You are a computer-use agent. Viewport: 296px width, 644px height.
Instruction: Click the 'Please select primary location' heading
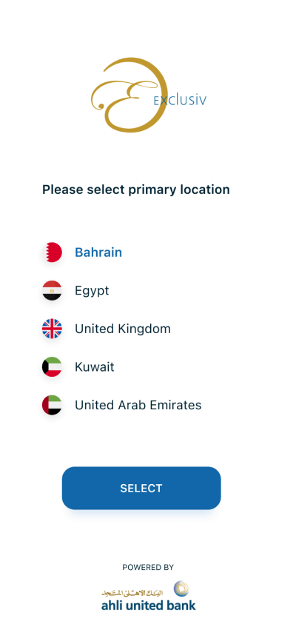(136, 189)
